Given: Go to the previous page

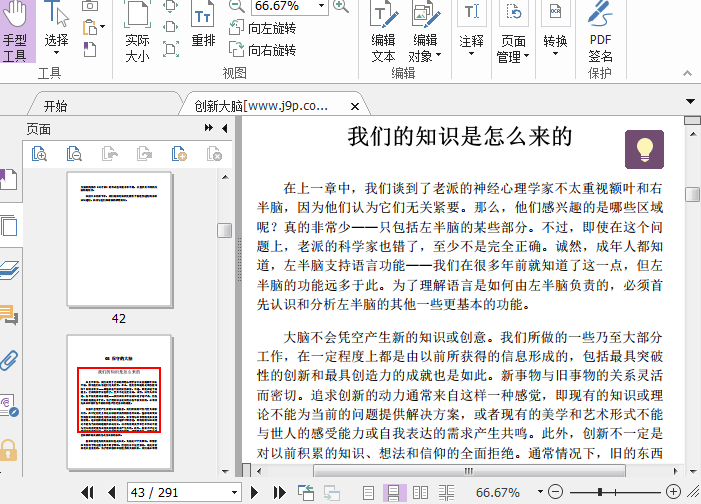Looking at the screenshot, I should [112, 492].
